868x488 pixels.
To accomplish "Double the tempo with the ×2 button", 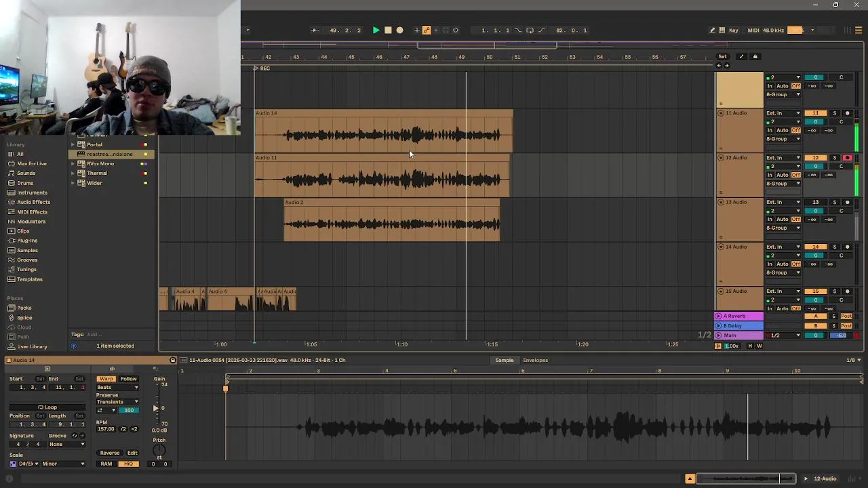I will pyautogui.click(x=134, y=429).
